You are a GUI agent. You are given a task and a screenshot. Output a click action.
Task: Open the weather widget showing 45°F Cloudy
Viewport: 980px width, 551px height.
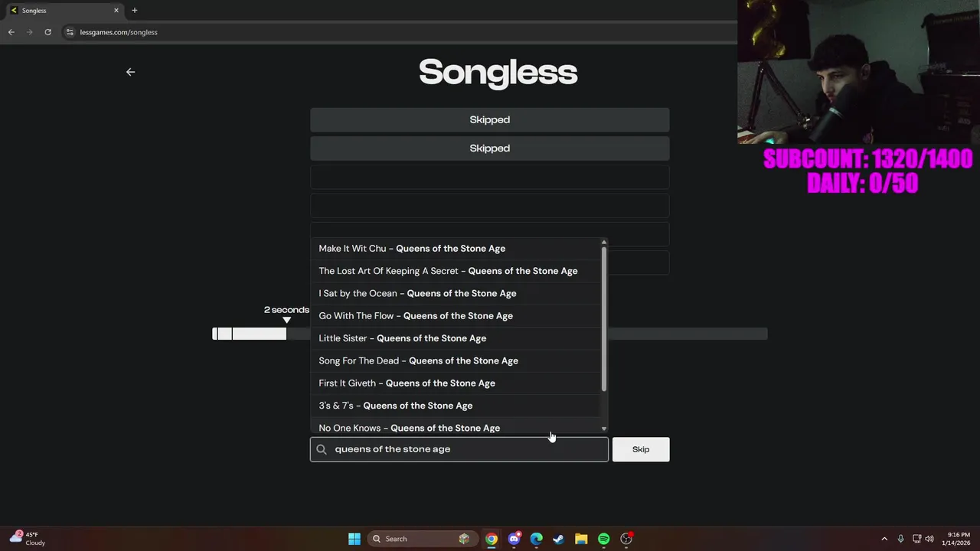(x=28, y=539)
